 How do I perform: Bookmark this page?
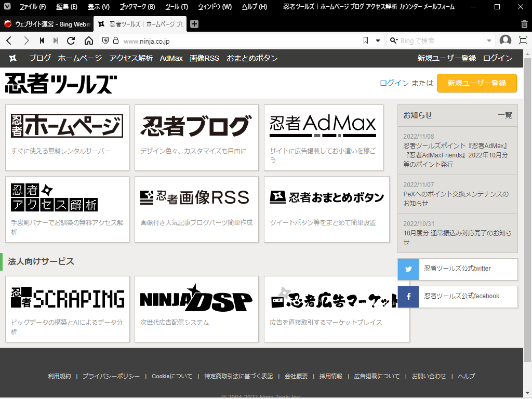click(x=366, y=41)
